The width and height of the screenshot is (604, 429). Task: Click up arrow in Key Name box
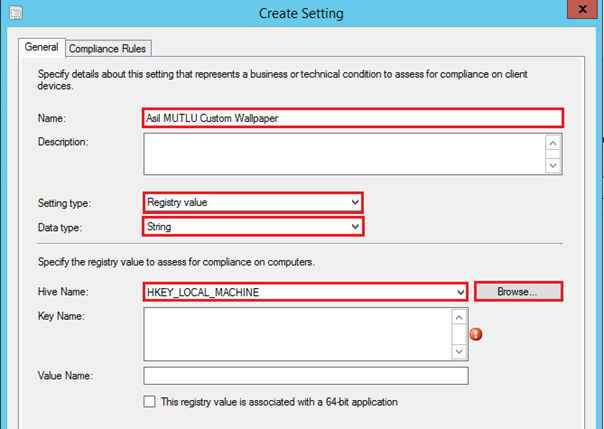tap(459, 317)
